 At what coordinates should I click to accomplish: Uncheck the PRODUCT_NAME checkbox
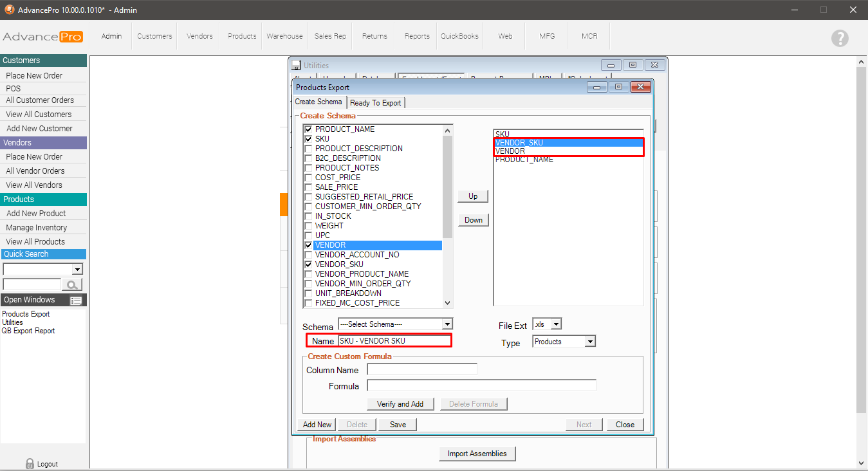tap(308, 129)
